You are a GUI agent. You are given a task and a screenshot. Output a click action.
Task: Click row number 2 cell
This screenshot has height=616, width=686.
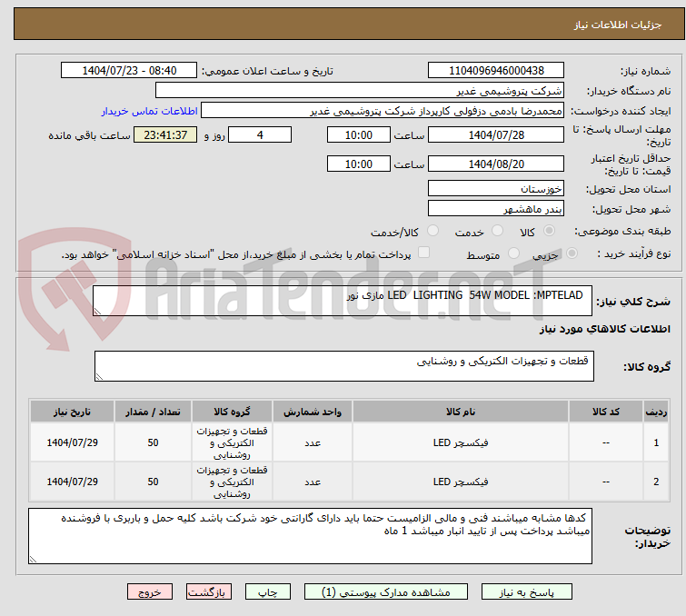coord(656,482)
